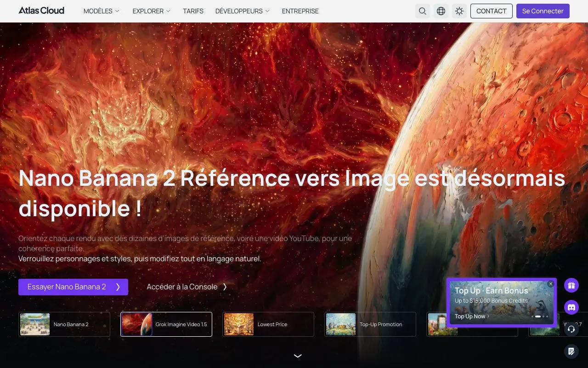Click the CONTACT button
The height and width of the screenshot is (368, 588).
(x=492, y=11)
